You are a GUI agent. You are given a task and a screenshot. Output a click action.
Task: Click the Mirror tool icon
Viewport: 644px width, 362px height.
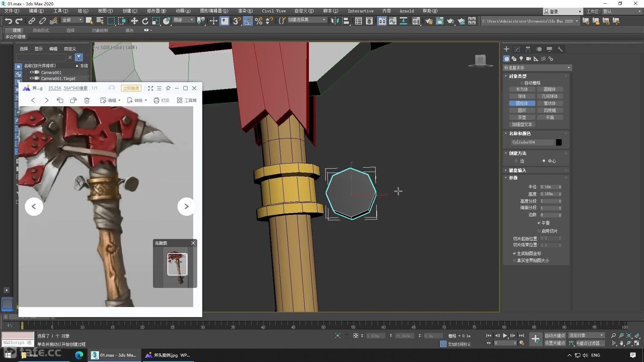(335, 21)
